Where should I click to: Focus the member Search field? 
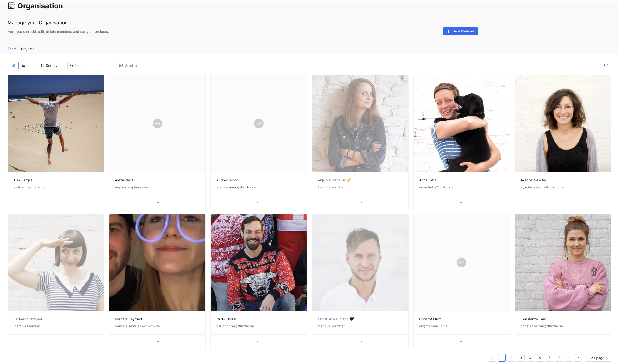click(x=92, y=65)
